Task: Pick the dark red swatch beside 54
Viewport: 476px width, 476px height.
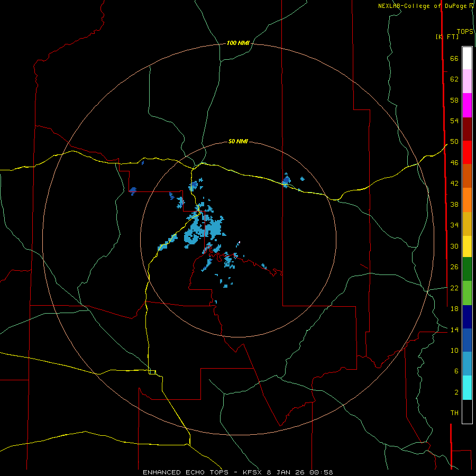Action: click(x=467, y=129)
